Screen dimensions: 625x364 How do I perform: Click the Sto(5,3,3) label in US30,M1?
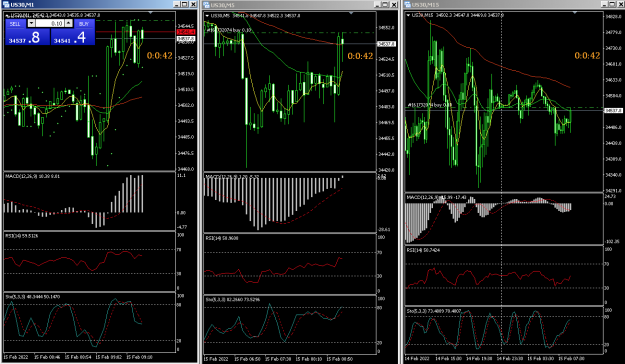(33, 297)
